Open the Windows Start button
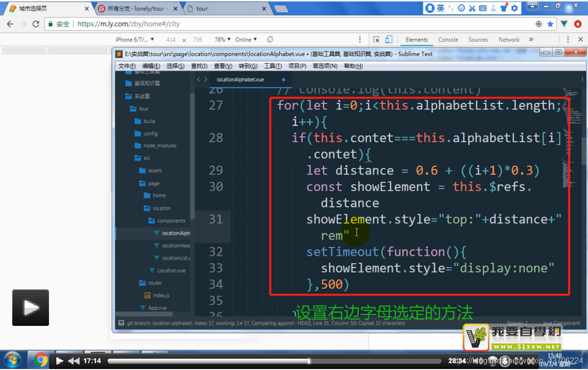 tap(12, 360)
